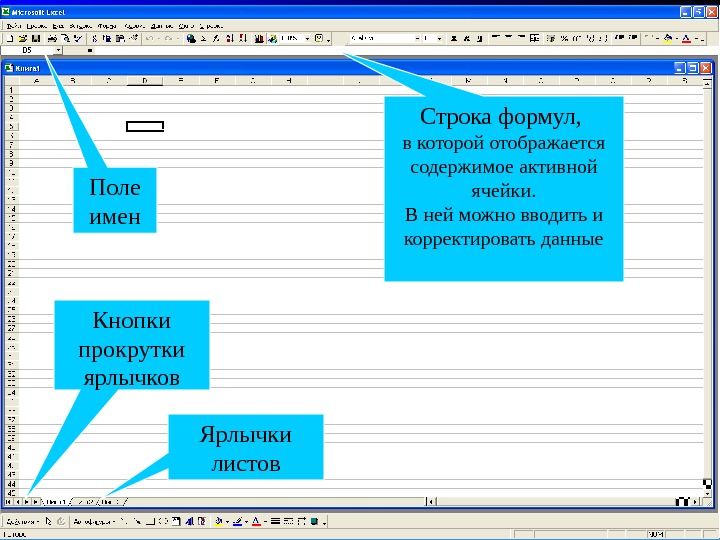Click the Spelling check icon
This screenshot has height=540, width=720.
(78, 39)
